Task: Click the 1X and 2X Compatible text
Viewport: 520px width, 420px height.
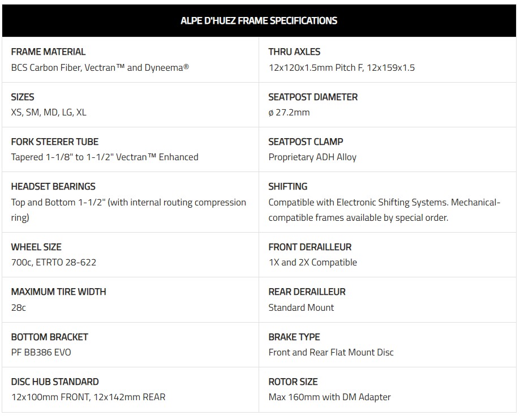Action: click(313, 263)
